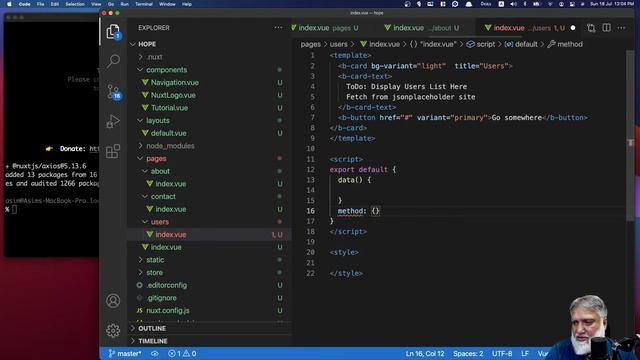Open the Search view in the activity bar

point(113,61)
